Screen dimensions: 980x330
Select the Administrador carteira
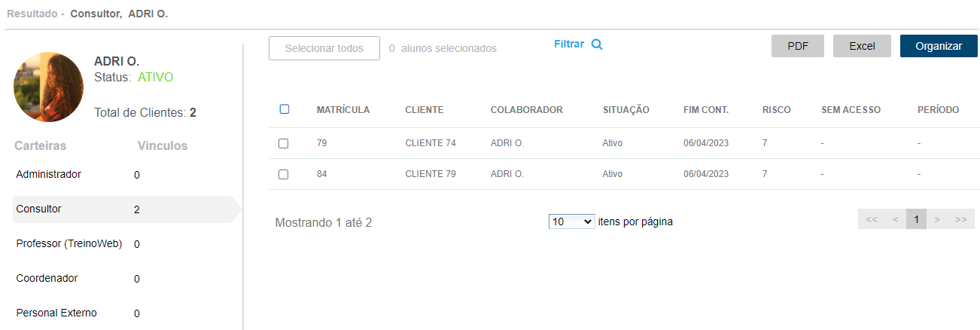pos(48,174)
